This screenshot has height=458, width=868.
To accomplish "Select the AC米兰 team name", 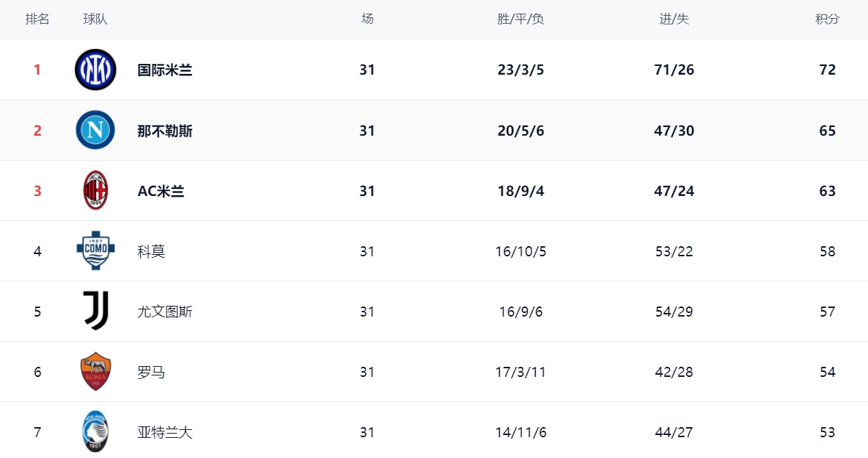I will tap(161, 191).
